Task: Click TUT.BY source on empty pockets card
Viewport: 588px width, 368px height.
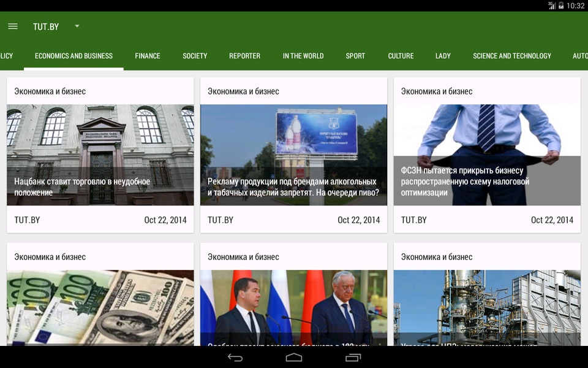Action: point(413,220)
